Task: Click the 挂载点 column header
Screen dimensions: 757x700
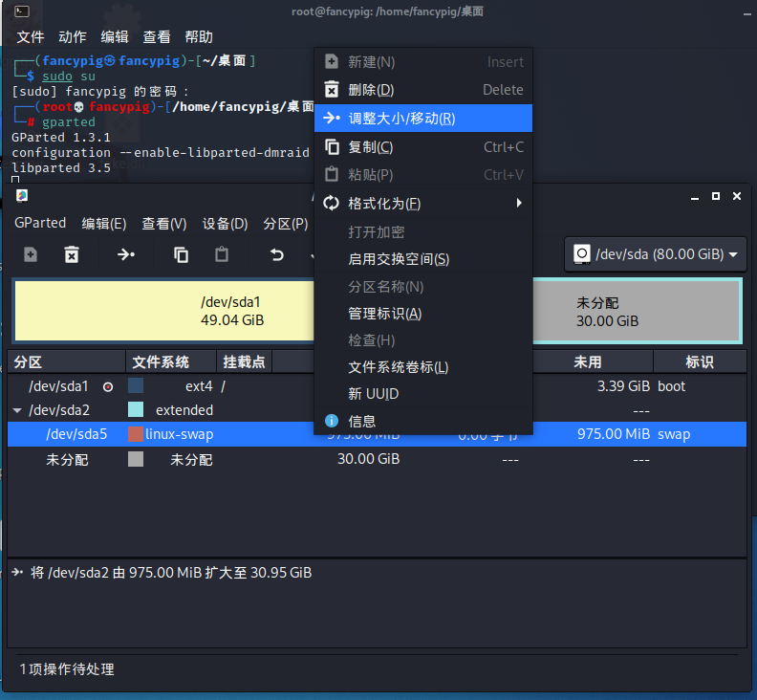Action: [x=245, y=361]
